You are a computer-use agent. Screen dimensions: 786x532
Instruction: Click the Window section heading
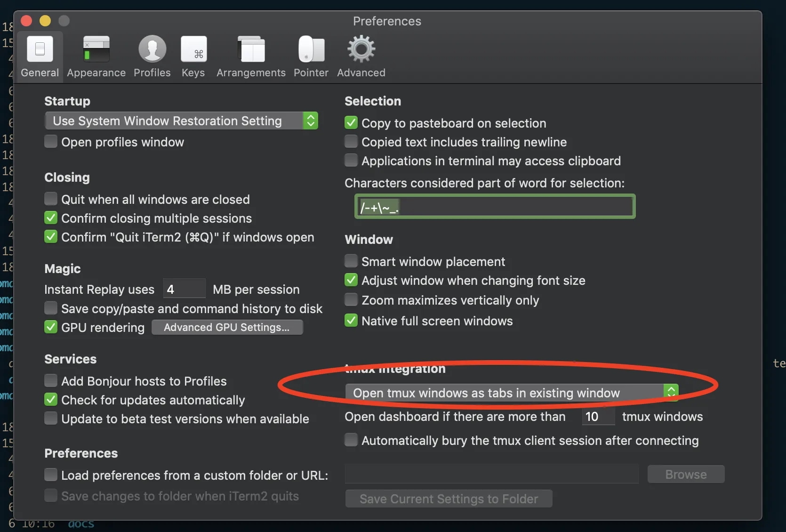(x=369, y=240)
